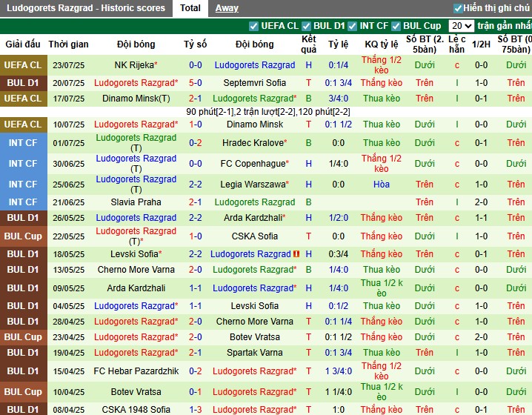Select the KQ tỷ lệ column header
Screen dimensions: 532x415
(x=382, y=44)
